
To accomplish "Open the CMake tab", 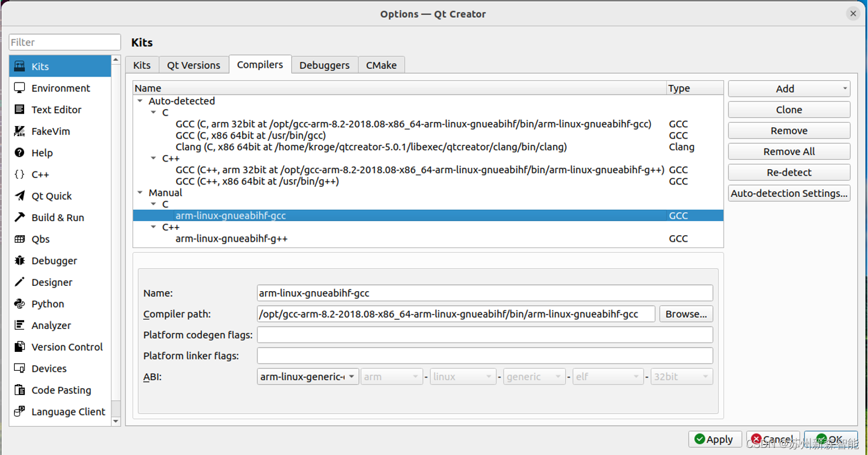I will 381,65.
